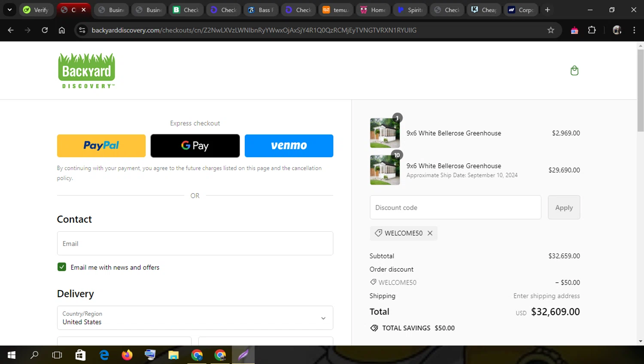Click 'Enter shipping address' text

click(x=547, y=296)
